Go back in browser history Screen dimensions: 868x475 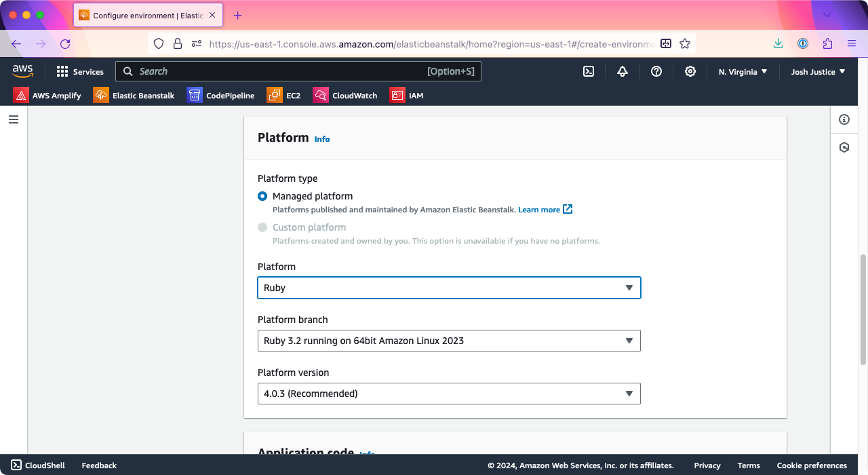pyautogui.click(x=16, y=43)
